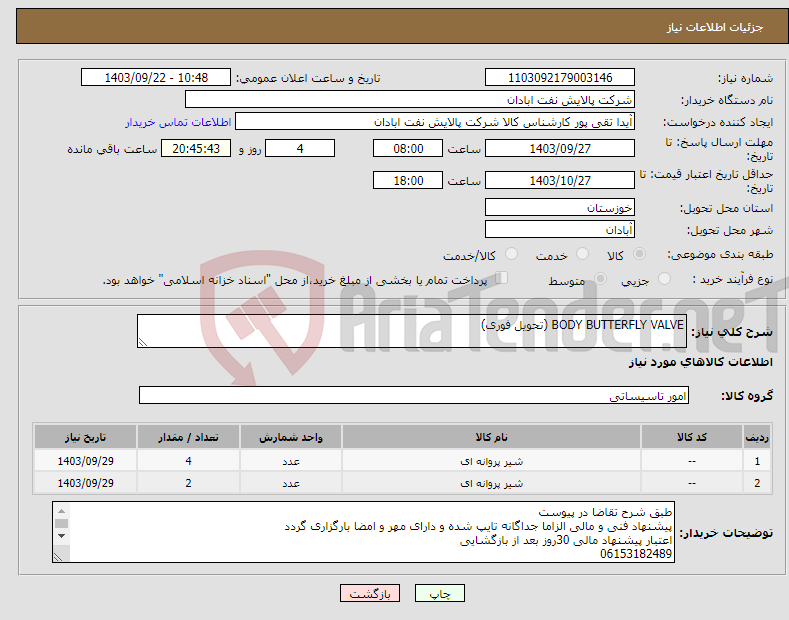The width and height of the screenshot is (789, 620).
Task: Click scroll up arrow in buyer notes
Action: [61, 510]
